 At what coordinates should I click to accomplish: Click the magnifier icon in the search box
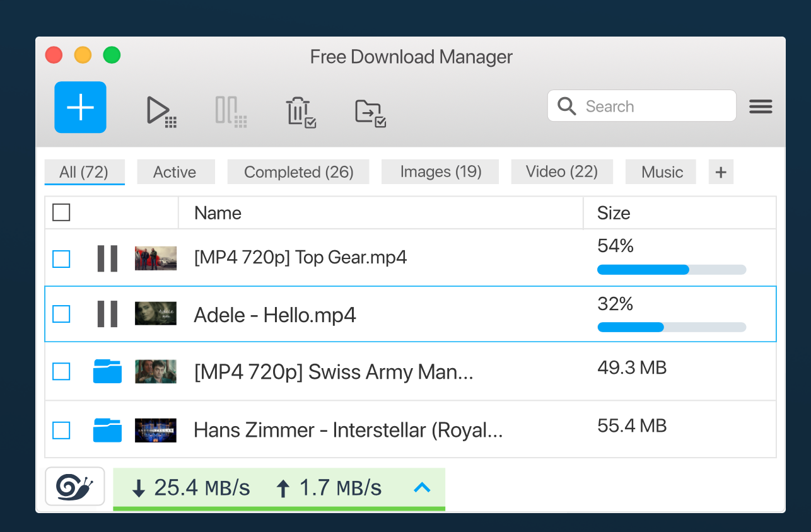click(x=567, y=107)
